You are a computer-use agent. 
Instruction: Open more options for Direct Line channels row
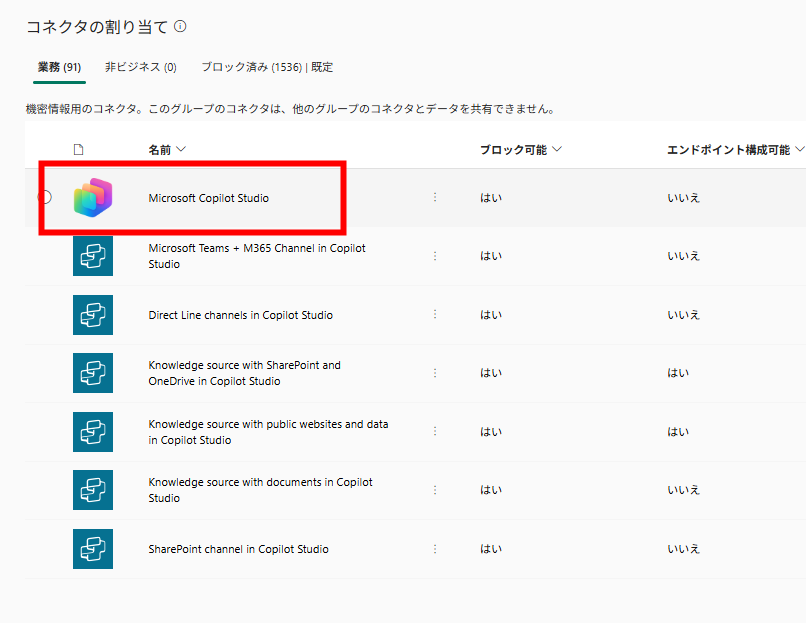[x=435, y=314]
